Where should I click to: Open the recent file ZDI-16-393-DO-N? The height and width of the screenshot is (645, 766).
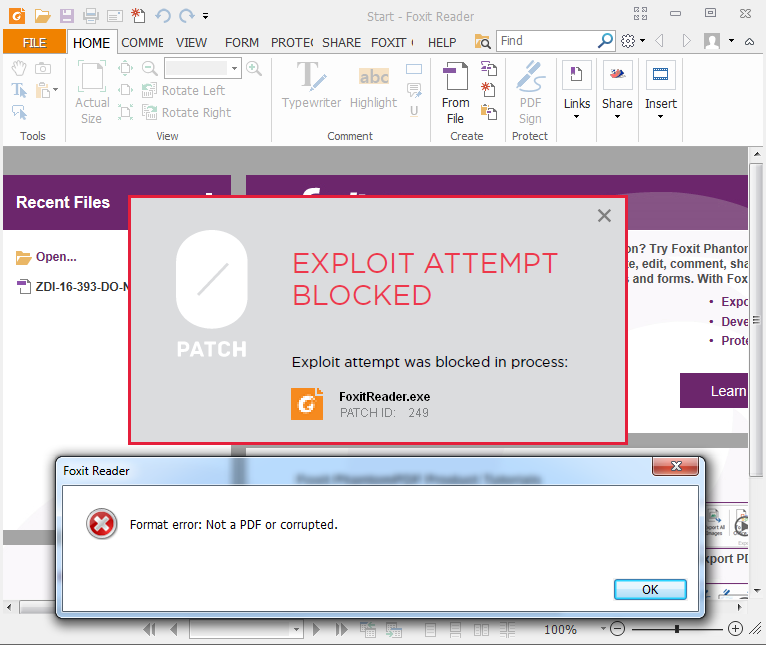(73, 286)
